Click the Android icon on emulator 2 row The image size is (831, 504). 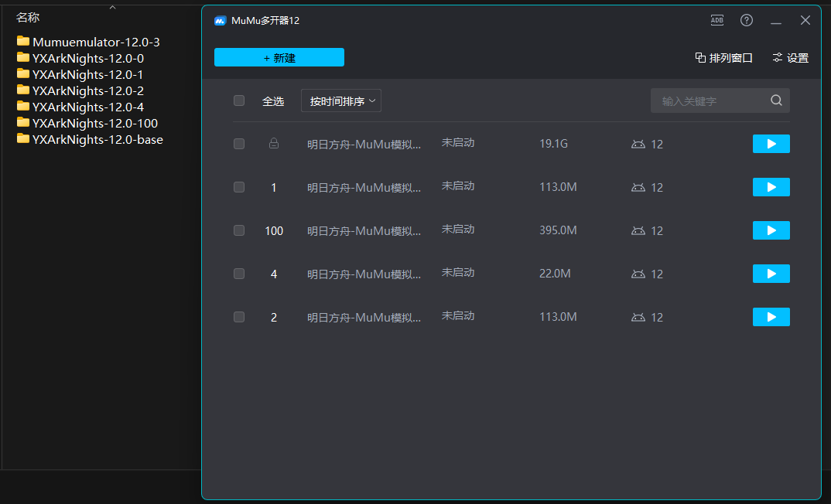[x=638, y=318]
